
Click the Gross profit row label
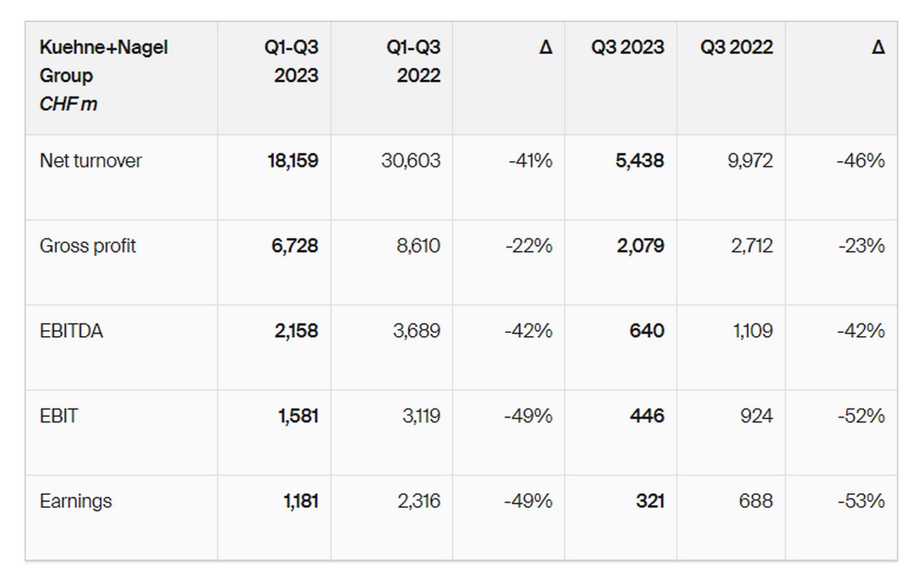pos(88,246)
